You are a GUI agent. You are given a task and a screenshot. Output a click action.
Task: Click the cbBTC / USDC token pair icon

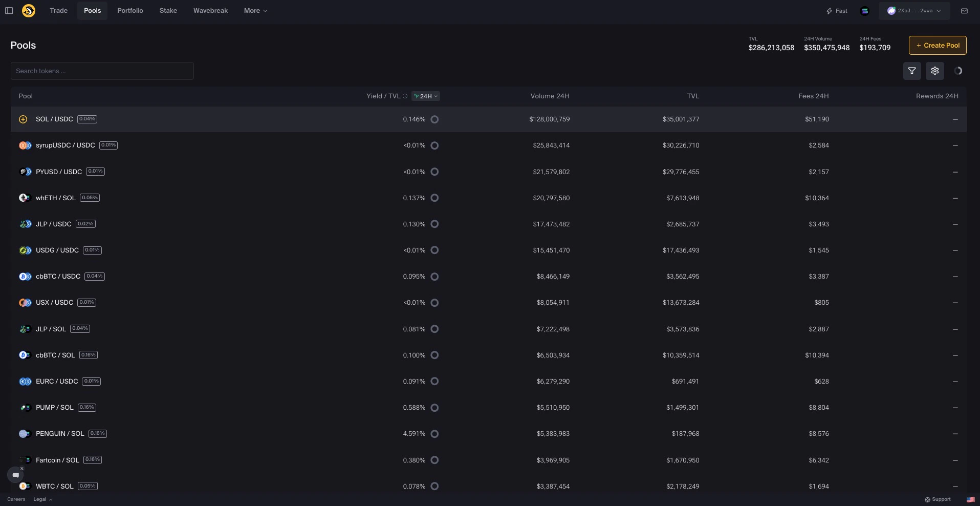25,277
